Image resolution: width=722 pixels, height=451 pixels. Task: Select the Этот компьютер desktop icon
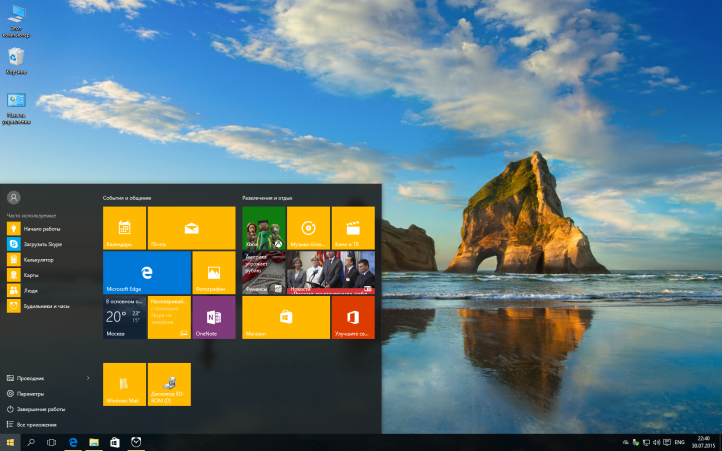pyautogui.click(x=16, y=21)
